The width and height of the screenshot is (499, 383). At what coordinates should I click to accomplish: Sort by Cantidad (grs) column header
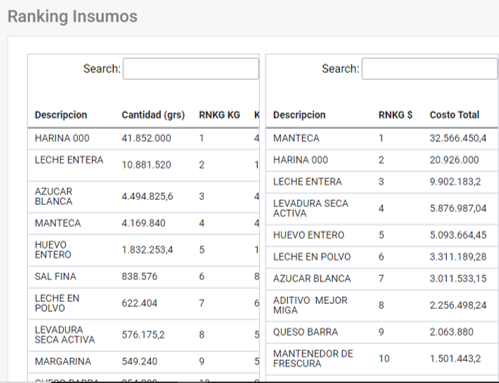(153, 115)
